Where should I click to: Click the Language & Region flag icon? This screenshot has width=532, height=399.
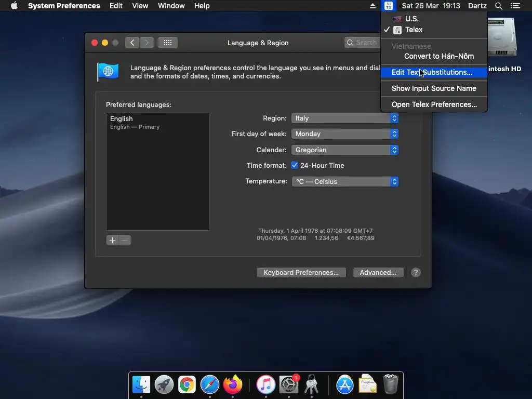click(108, 72)
